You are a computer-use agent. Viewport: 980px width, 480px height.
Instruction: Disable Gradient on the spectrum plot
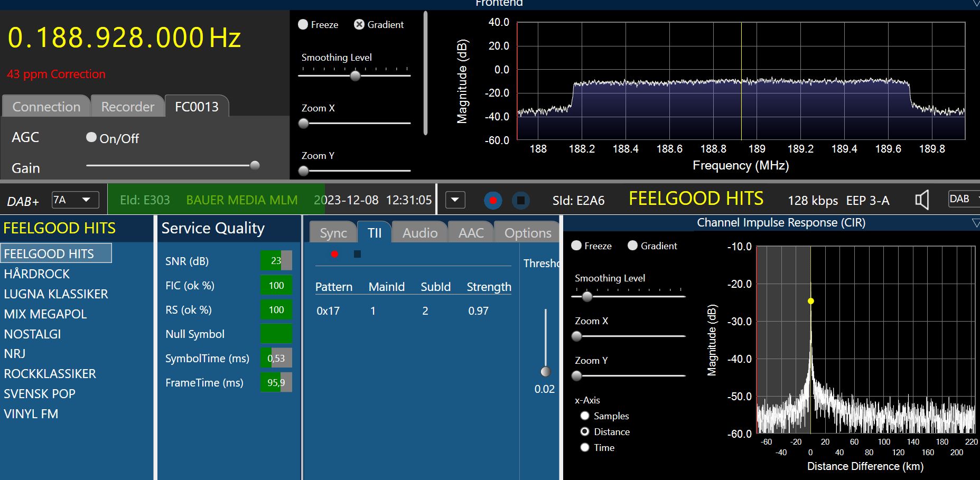click(x=359, y=25)
